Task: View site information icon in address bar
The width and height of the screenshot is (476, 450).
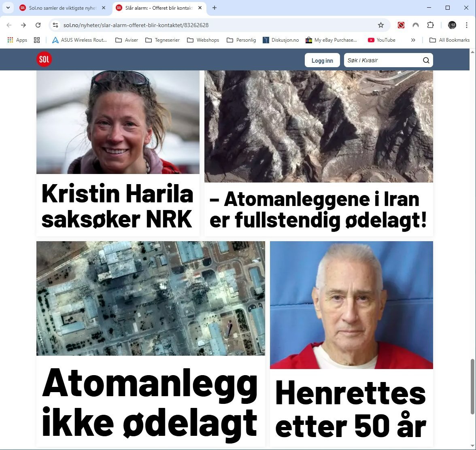Action: [x=55, y=25]
